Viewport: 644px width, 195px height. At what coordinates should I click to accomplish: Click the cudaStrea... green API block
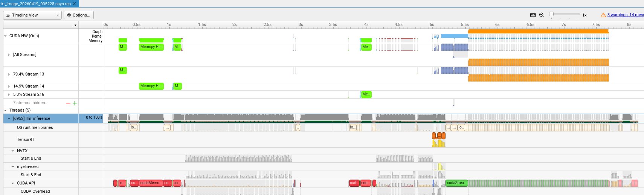(457, 183)
